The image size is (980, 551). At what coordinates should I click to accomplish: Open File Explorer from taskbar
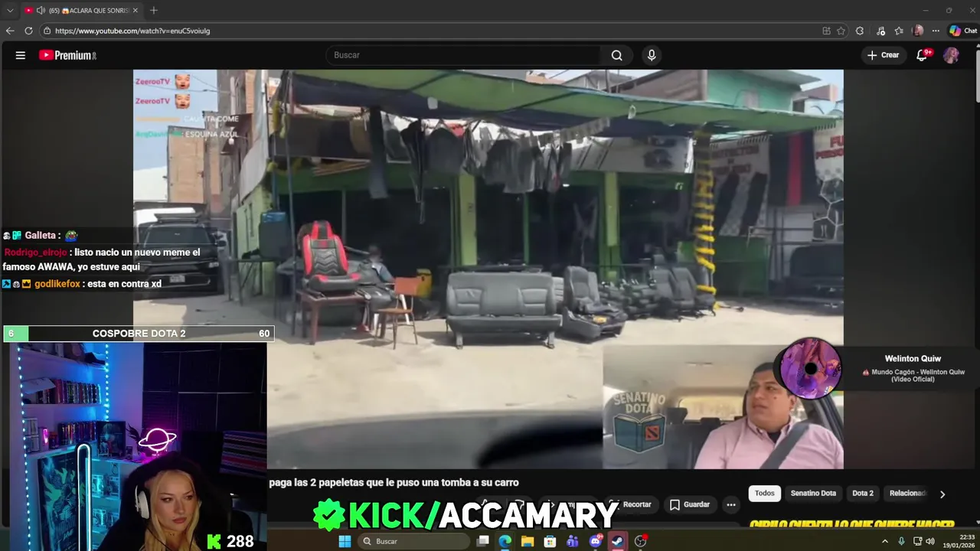point(528,541)
